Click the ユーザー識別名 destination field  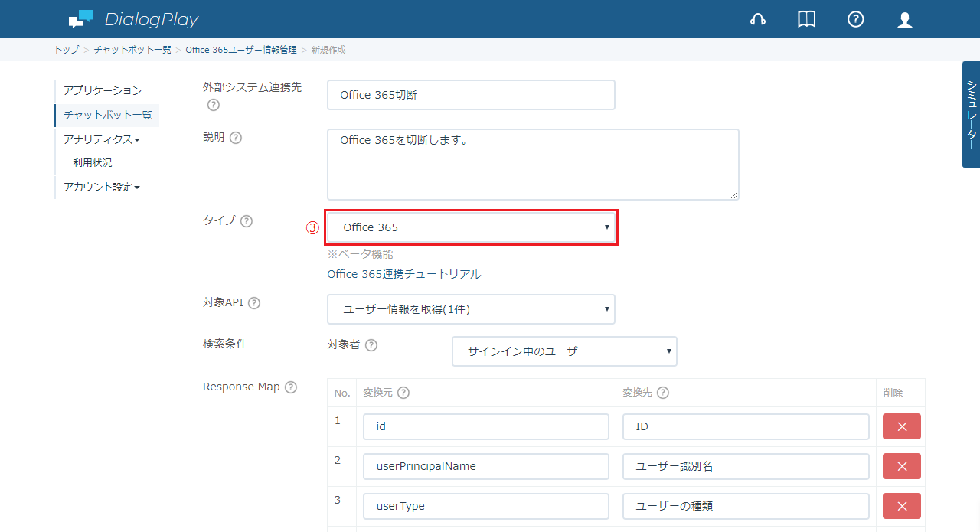click(x=746, y=466)
